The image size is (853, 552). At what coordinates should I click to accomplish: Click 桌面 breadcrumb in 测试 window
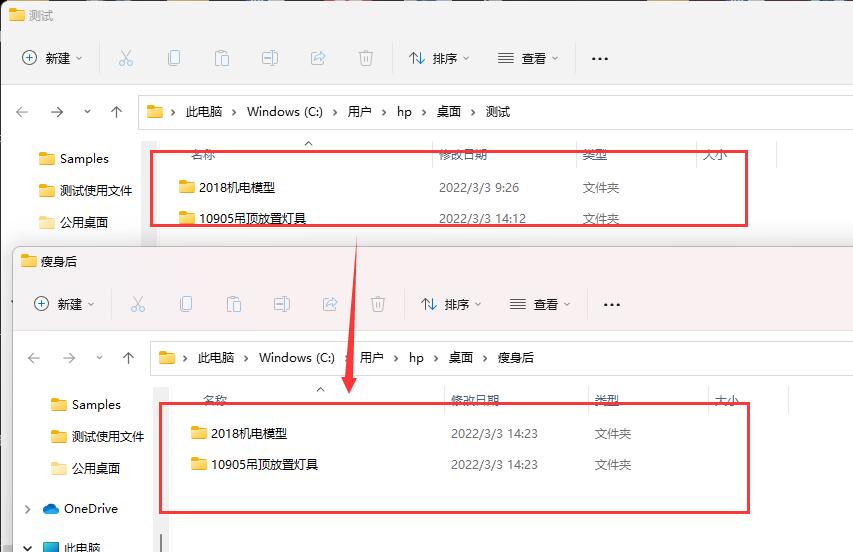449,111
